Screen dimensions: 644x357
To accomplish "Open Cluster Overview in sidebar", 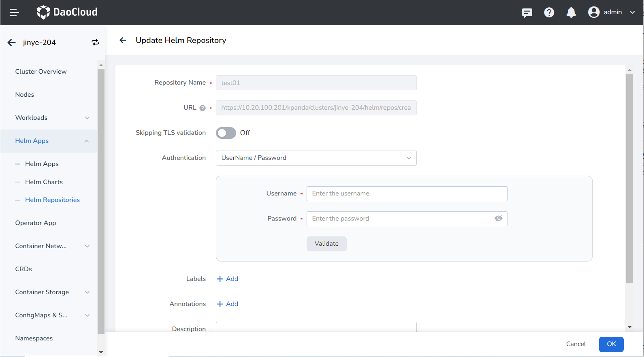I will [41, 72].
